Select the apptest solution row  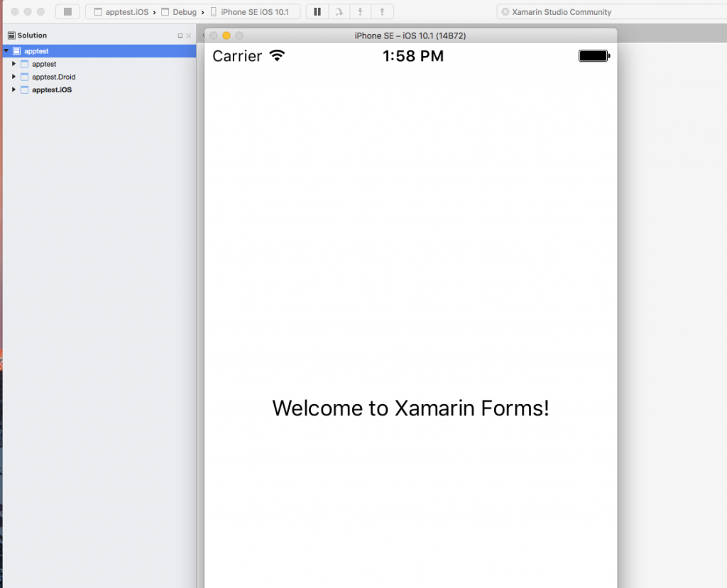99,51
